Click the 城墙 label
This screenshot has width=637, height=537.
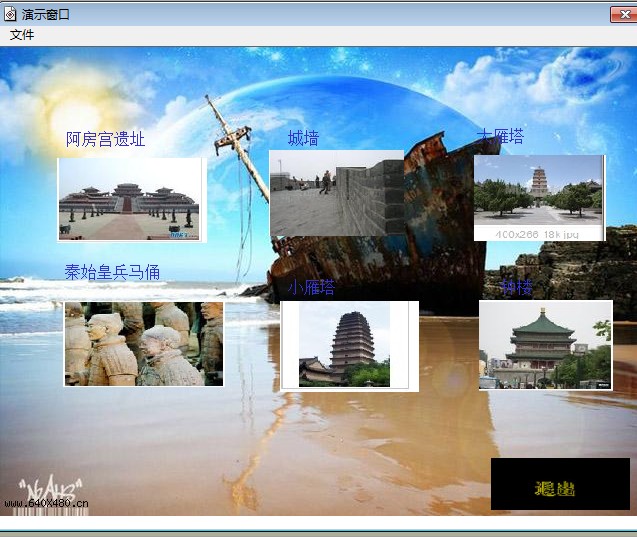tap(303, 138)
